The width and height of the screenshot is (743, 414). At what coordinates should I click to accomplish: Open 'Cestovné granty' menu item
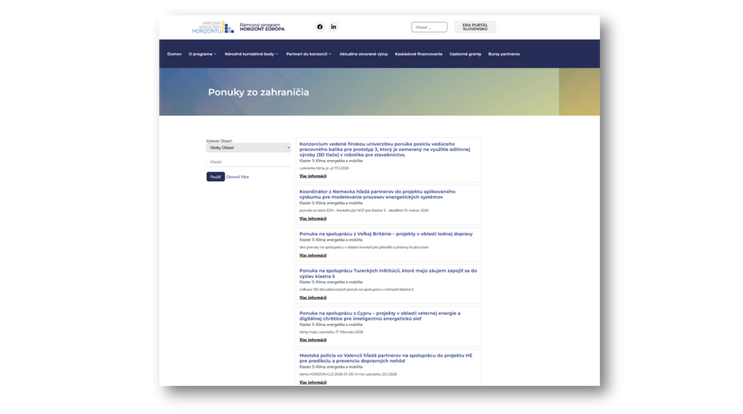coord(465,54)
